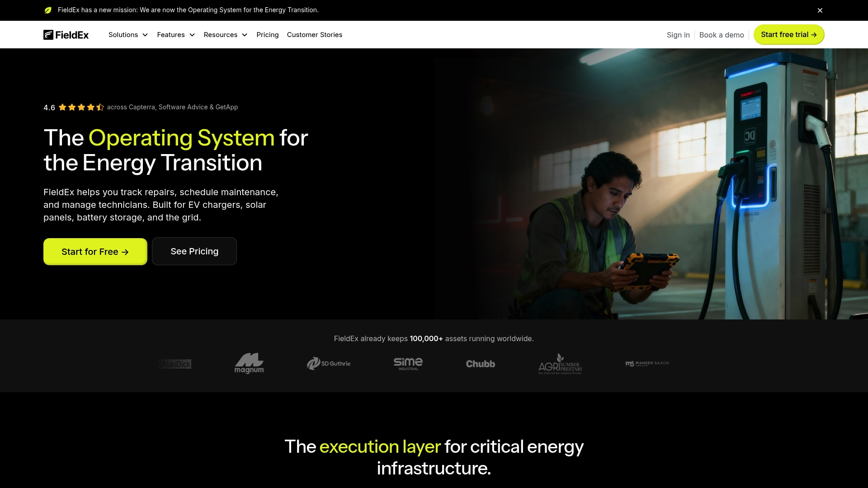Open the Sign in link

click(678, 35)
